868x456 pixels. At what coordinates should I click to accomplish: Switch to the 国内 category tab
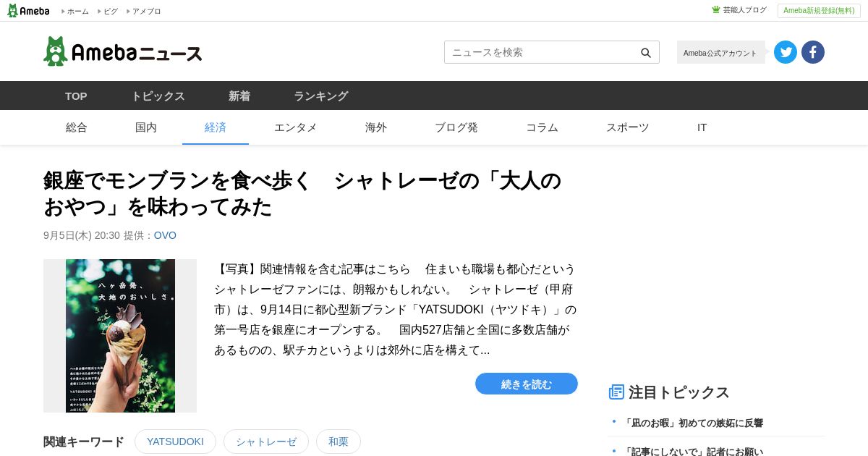click(x=146, y=127)
